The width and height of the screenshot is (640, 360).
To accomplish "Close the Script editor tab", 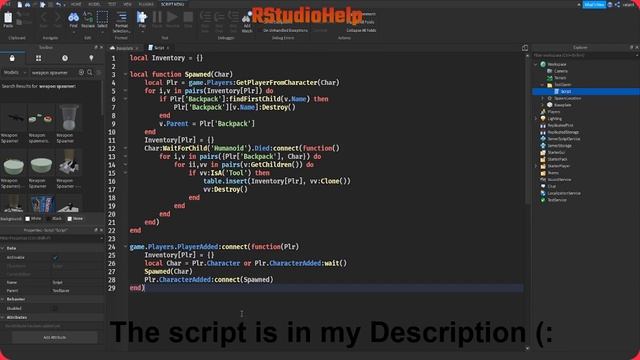I will 168,48.
